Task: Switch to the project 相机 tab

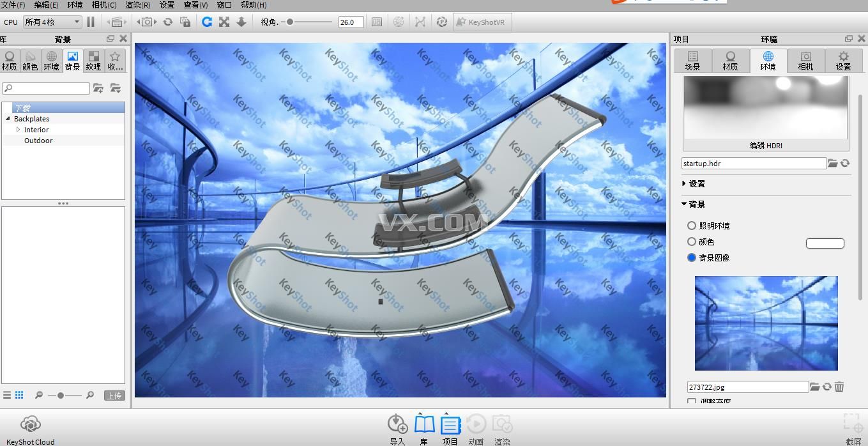Action: tap(805, 61)
